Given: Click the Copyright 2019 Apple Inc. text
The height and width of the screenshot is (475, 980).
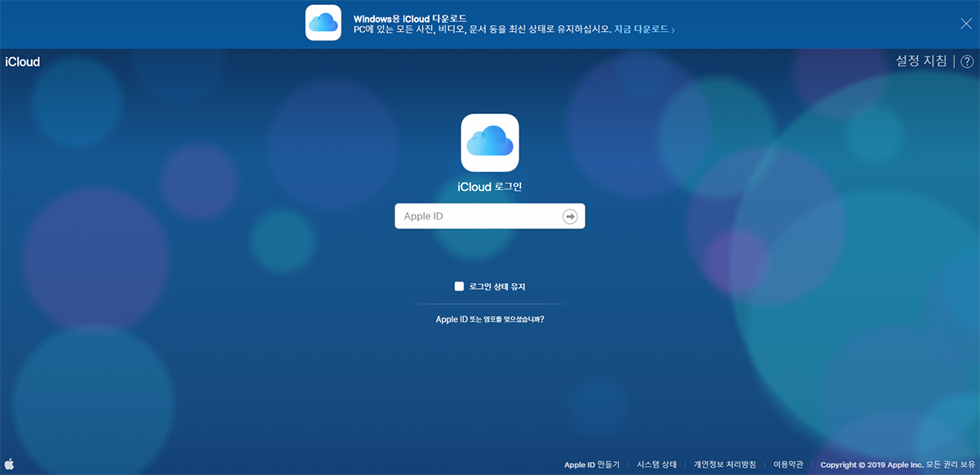Looking at the screenshot, I should 897,464.
